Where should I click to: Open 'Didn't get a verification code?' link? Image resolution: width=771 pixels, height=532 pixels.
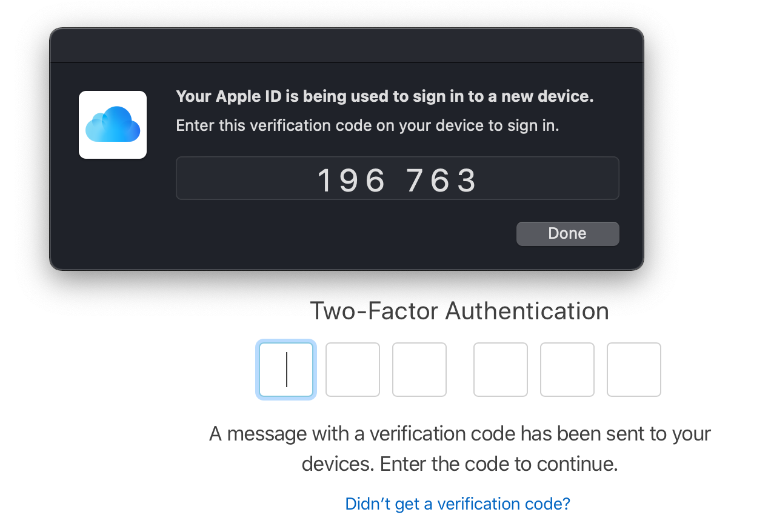(457, 504)
